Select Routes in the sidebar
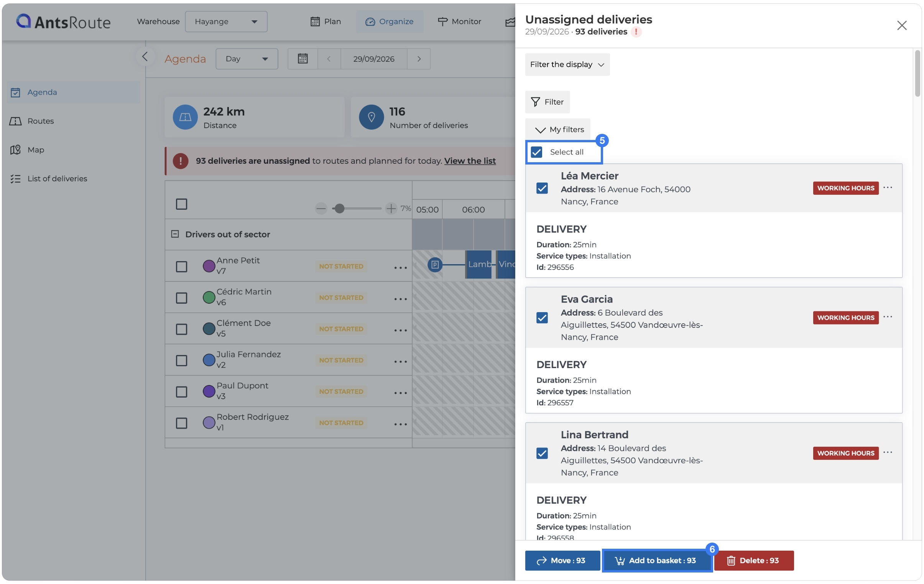Image resolution: width=924 pixels, height=584 pixels. pos(73,121)
